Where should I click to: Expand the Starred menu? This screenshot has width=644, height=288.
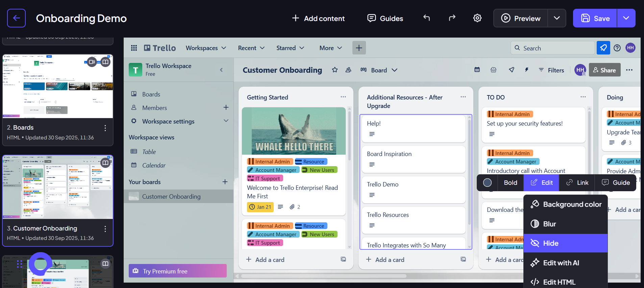tap(290, 48)
